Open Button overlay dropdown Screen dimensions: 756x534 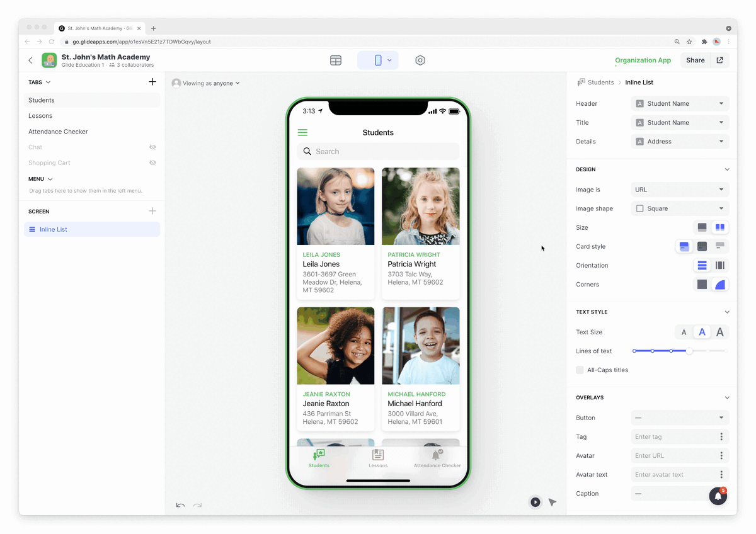(680, 418)
